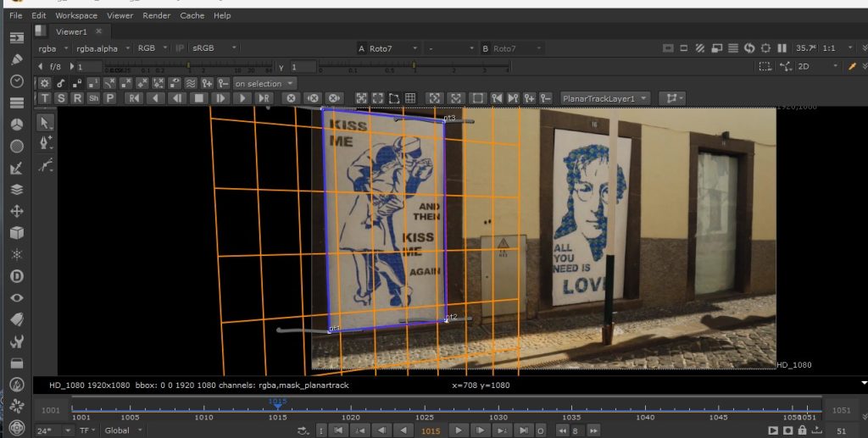Open the File menu
Viewport: 868px width, 438px height.
click(x=15, y=15)
